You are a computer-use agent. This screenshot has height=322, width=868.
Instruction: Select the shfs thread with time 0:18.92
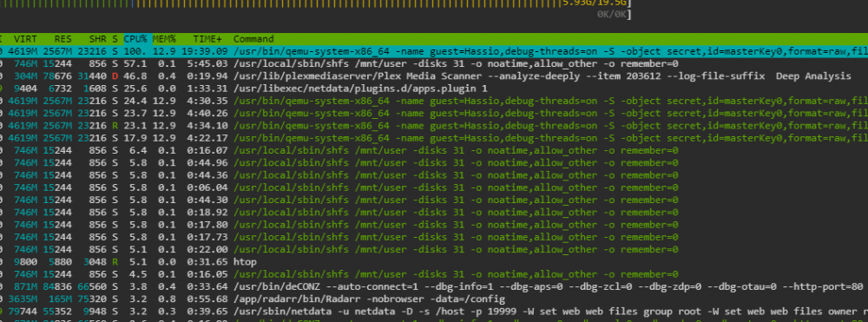[x=434, y=213]
